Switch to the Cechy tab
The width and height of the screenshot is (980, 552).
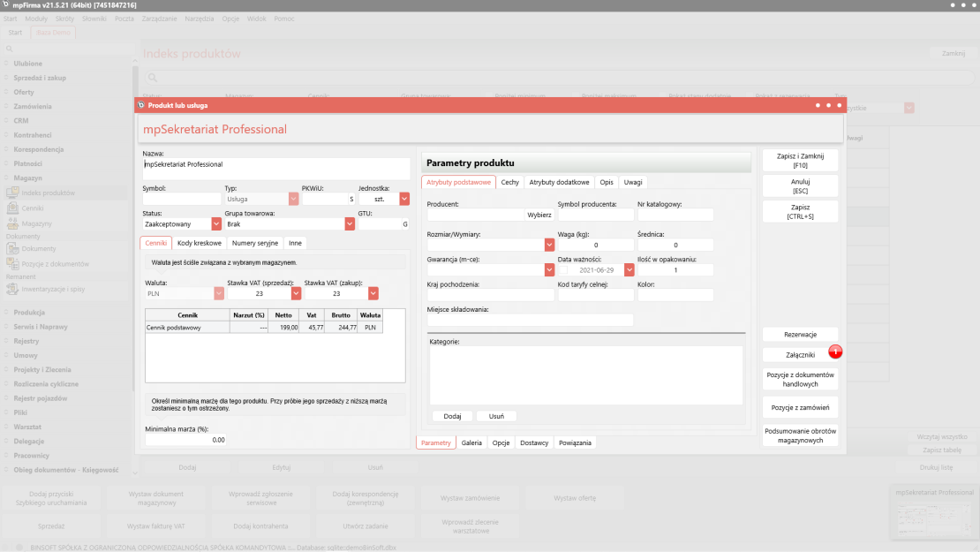click(x=510, y=183)
